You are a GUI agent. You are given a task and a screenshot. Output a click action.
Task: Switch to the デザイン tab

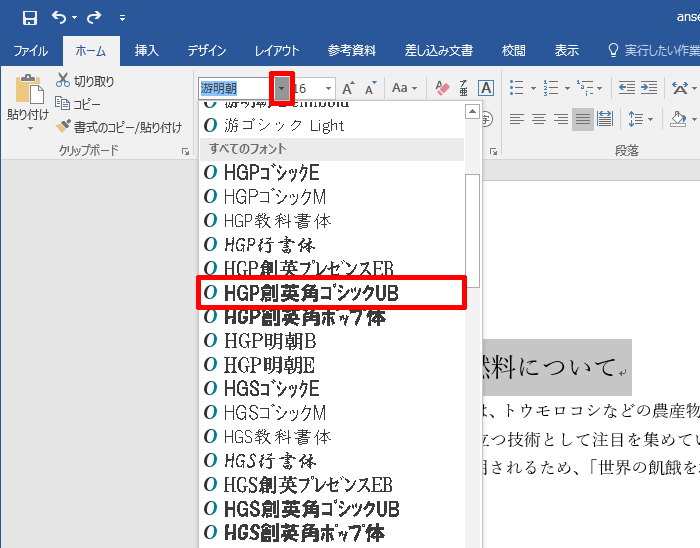[x=207, y=51]
